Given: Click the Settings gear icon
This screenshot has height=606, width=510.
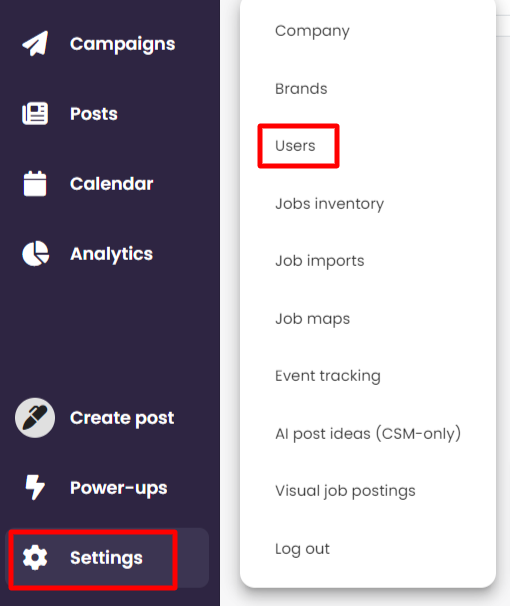Looking at the screenshot, I should (x=35, y=557).
